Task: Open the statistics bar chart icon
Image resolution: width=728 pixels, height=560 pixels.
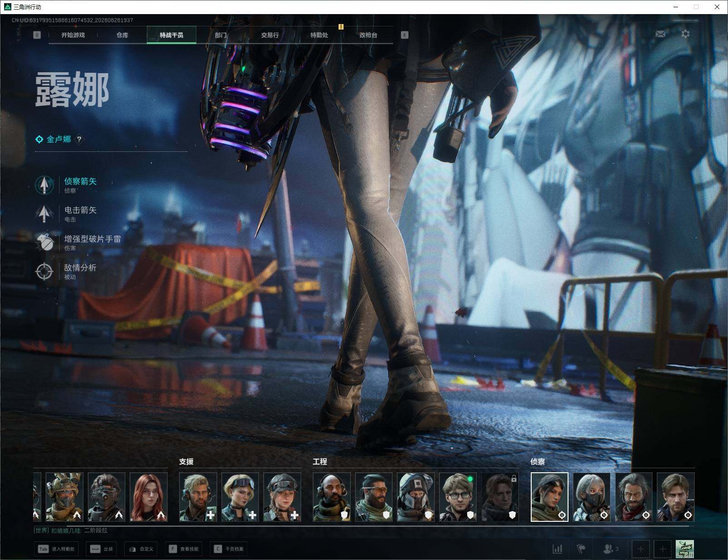Action: click(557, 549)
